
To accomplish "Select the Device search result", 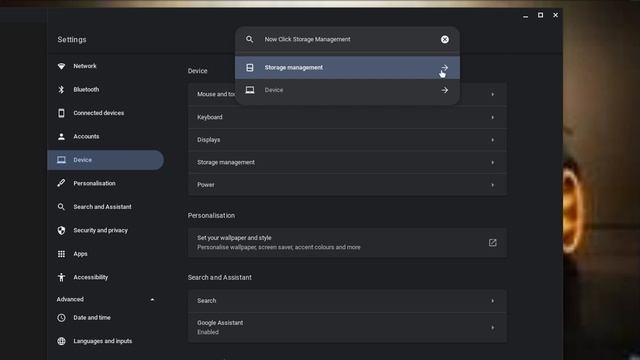I will 347,90.
